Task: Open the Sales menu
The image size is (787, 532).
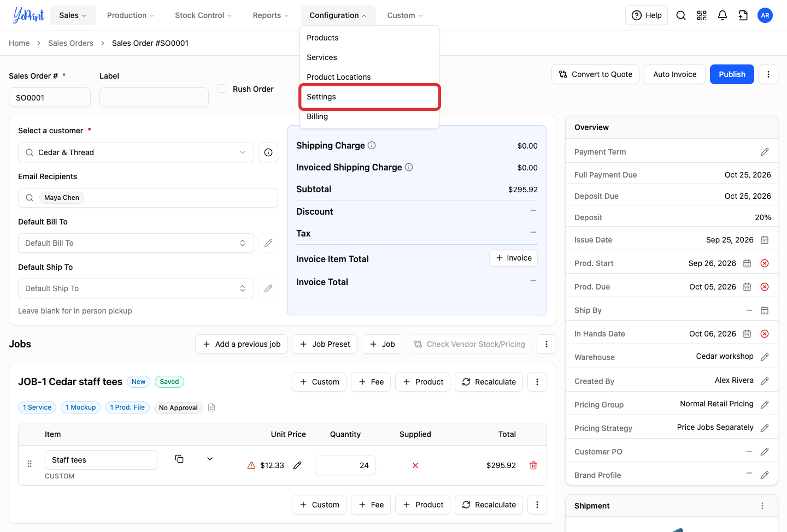Action: pos(73,15)
